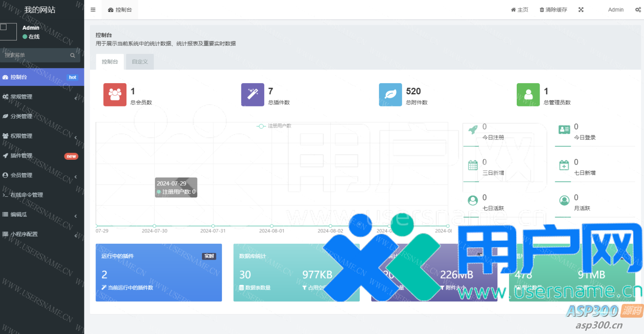The image size is (644, 334).
Task: Toggle the sidebar hamburger menu icon
Action: pyautogui.click(x=93, y=10)
